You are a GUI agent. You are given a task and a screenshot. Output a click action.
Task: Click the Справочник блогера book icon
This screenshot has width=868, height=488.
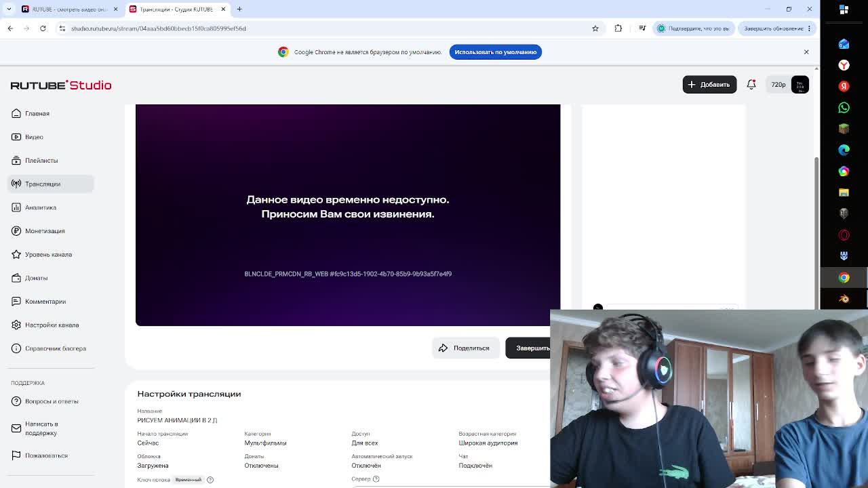point(16,348)
